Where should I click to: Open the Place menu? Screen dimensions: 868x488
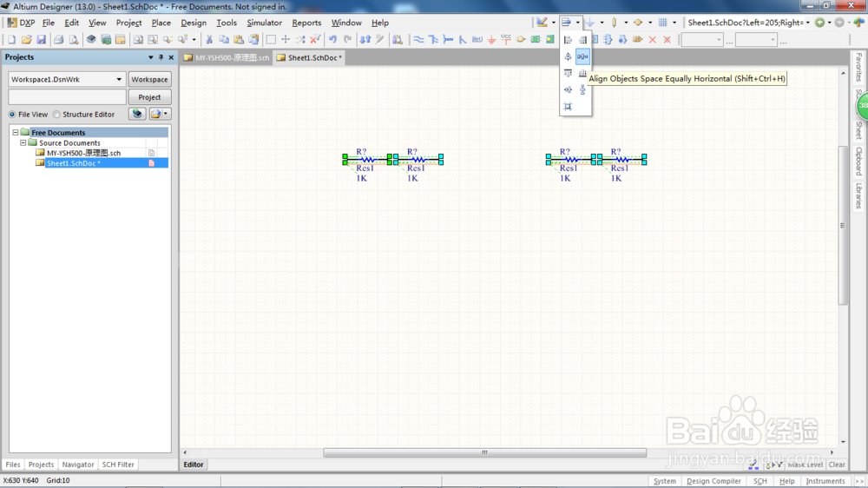tap(161, 23)
